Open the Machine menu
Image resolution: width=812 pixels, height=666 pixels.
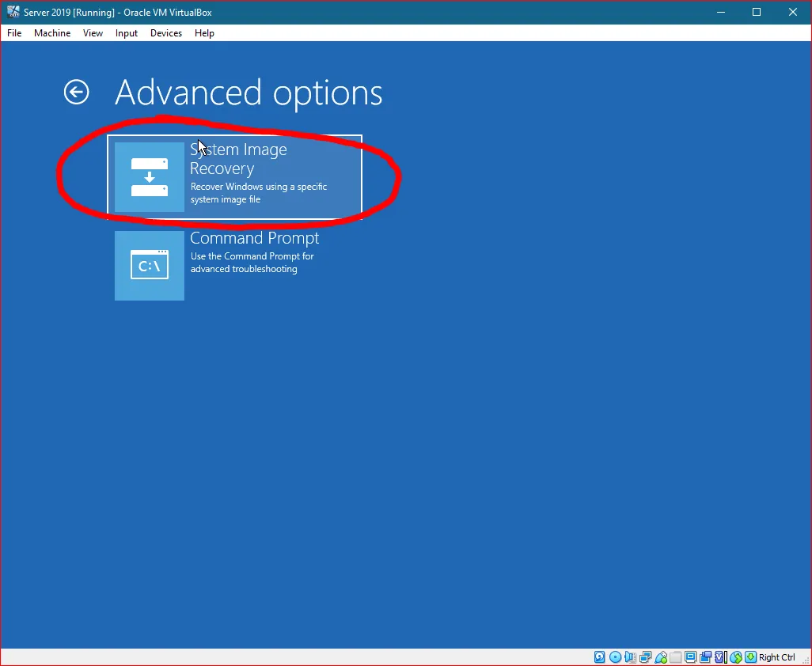click(52, 33)
